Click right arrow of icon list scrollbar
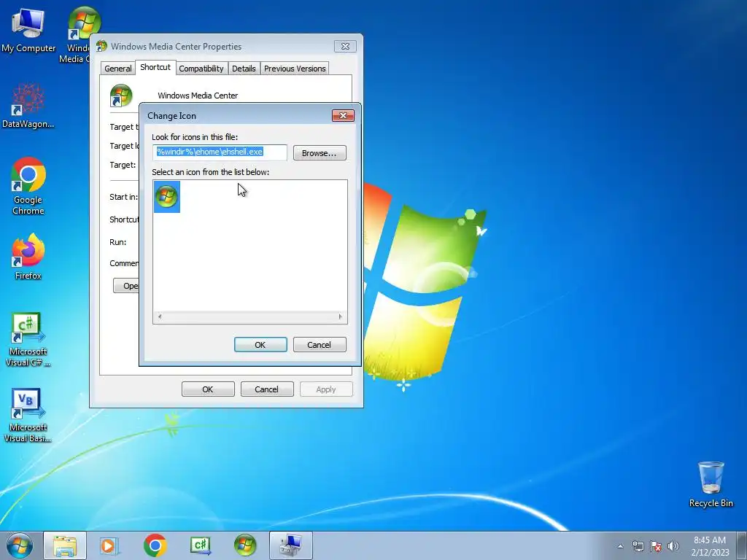The height and width of the screenshot is (560, 747). pyautogui.click(x=340, y=316)
